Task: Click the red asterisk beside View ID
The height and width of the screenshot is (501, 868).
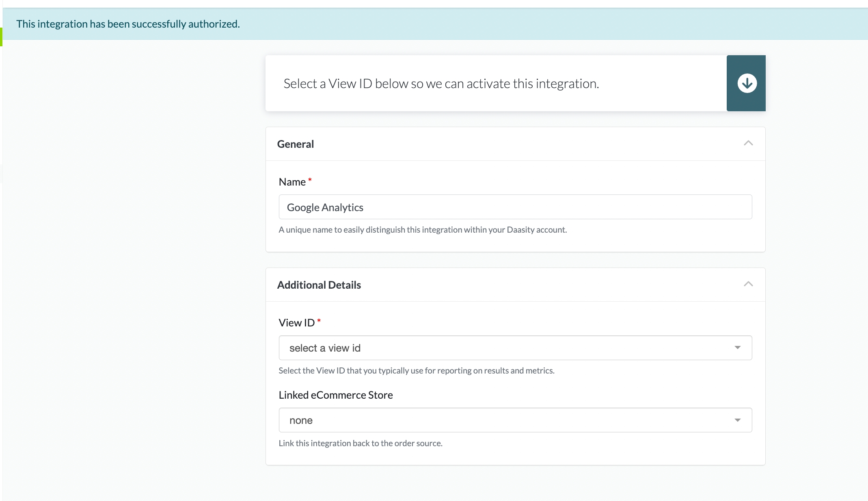Action: [319, 321]
